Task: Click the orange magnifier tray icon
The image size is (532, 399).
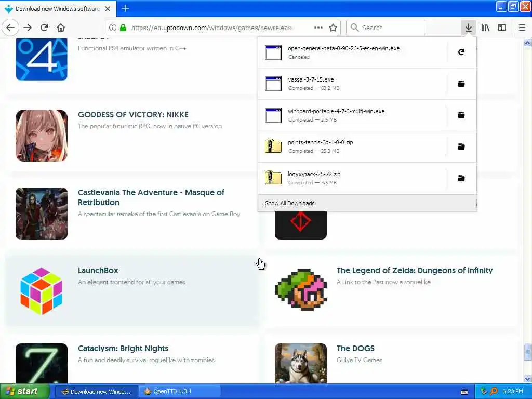Action: click(x=494, y=392)
